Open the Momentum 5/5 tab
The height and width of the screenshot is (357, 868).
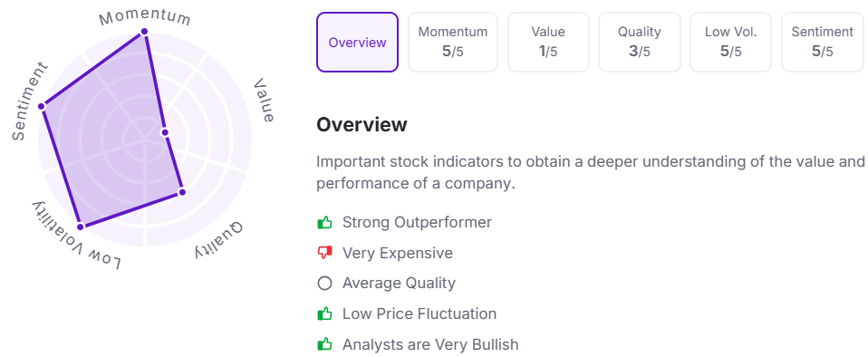453,42
